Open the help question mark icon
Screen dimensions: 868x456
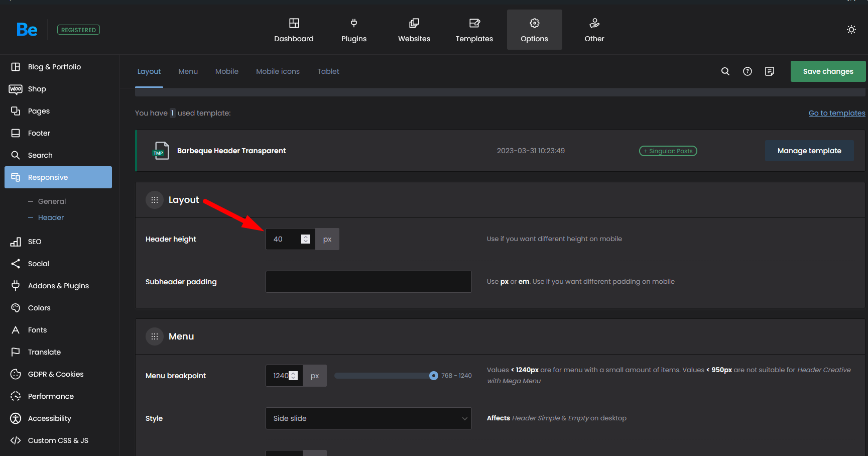(x=748, y=71)
